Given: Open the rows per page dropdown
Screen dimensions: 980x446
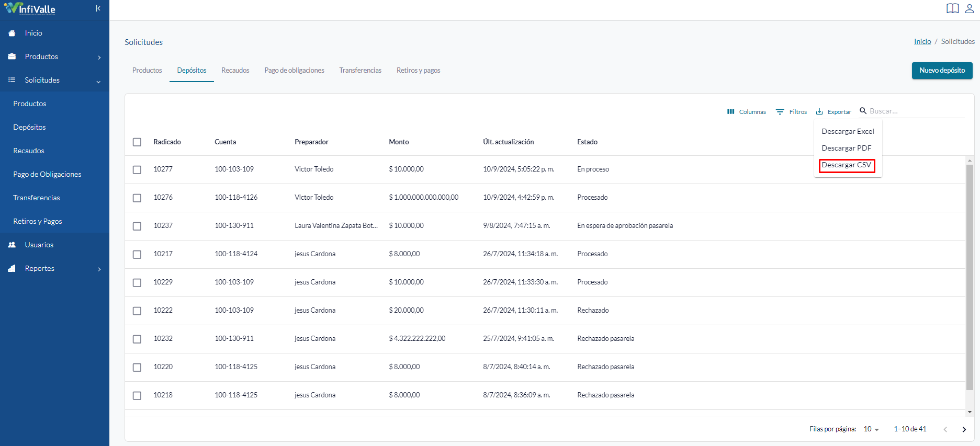Looking at the screenshot, I should [872, 429].
